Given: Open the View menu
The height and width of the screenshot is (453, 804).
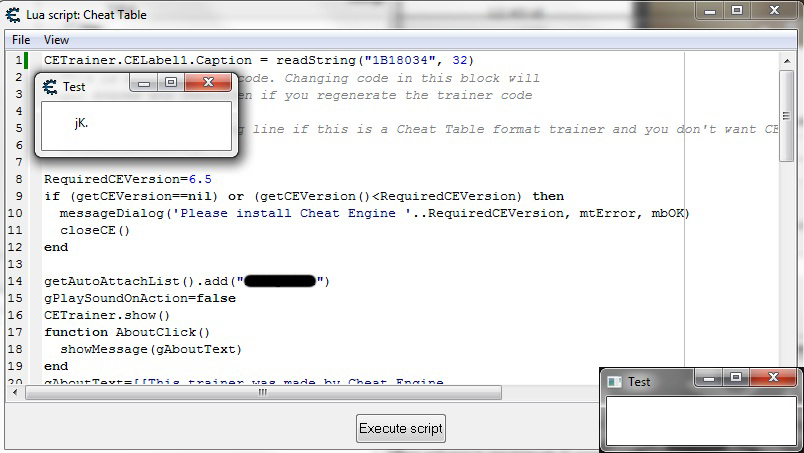Looking at the screenshot, I should pyautogui.click(x=56, y=40).
